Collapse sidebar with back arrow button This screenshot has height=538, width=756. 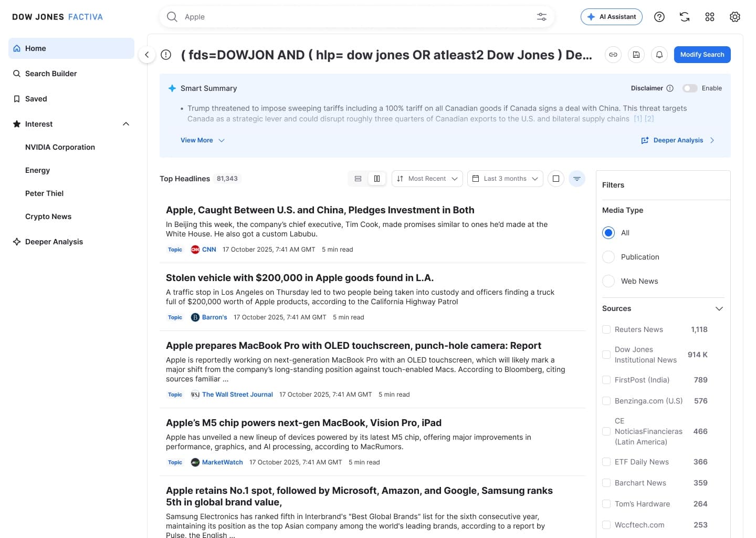point(147,55)
